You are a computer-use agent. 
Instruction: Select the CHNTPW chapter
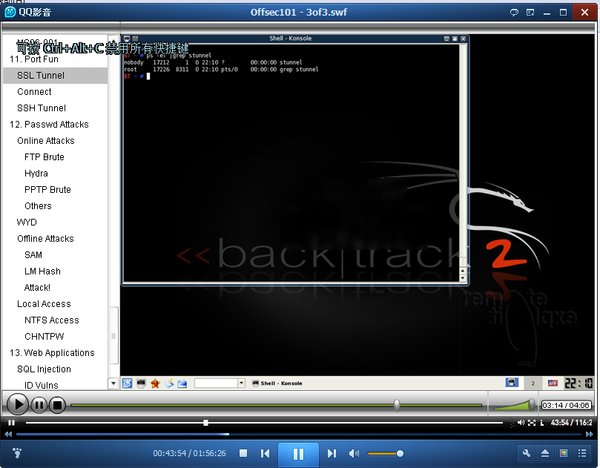click(x=44, y=337)
